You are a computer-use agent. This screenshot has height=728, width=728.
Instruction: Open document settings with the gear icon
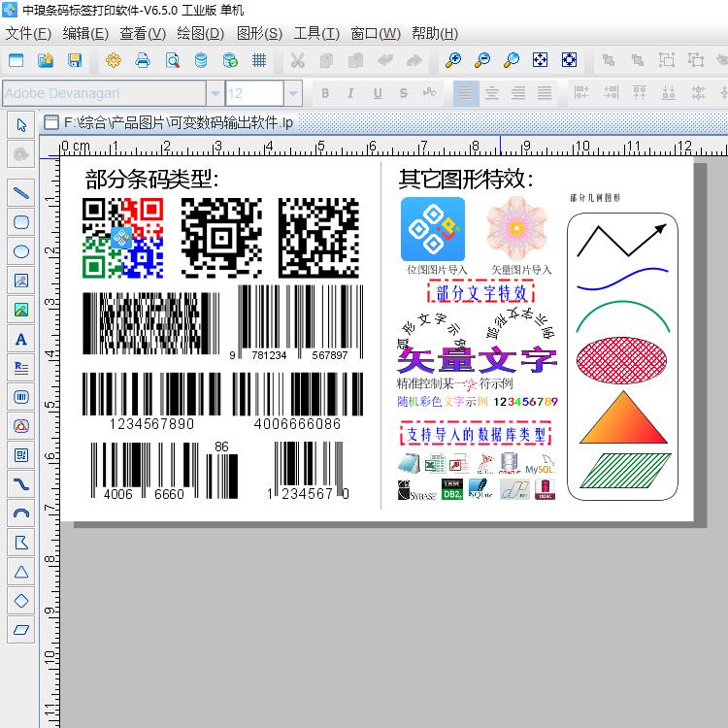(x=114, y=60)
